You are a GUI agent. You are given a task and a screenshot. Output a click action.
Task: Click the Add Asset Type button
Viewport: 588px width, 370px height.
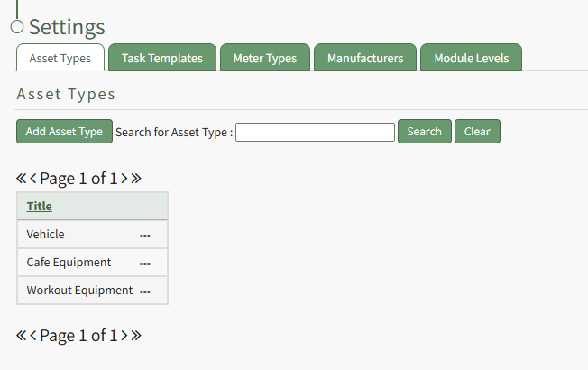pos(64,132)
